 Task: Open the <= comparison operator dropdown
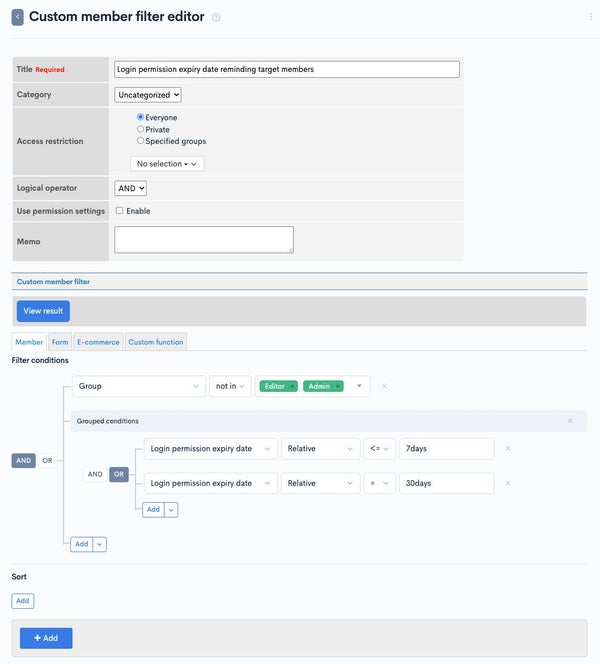coord(379,449)
